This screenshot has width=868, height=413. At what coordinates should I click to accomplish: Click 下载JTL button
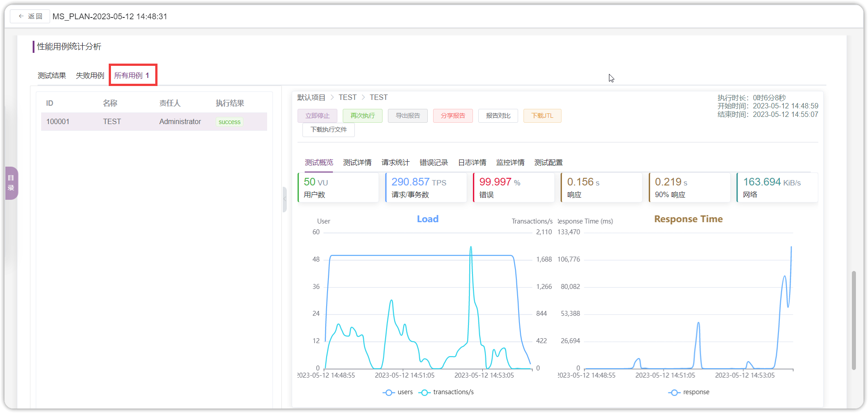[542, 116]
